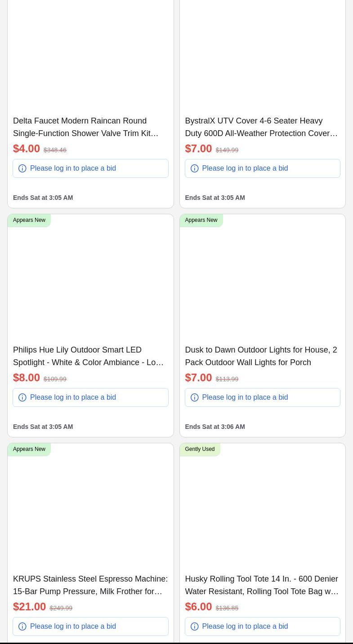The image size is (353, 644).
Task: Click info icon on Dusk to Dawn listing
Action: click(x=195, y=397)
